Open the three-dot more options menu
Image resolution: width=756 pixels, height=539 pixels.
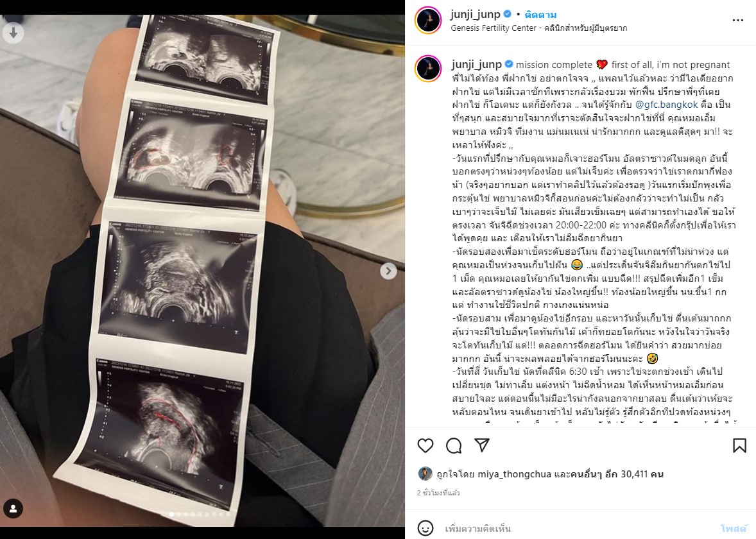click(x=737, y=21)
